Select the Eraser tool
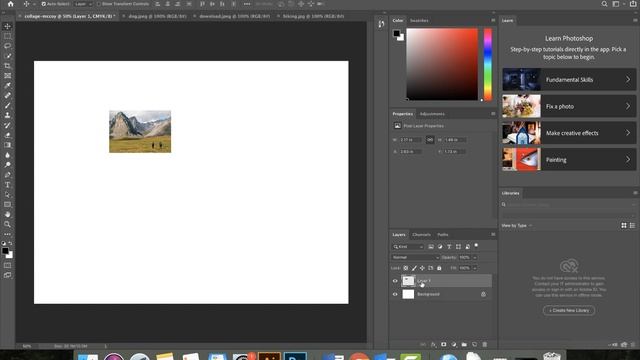640x360 pixels. click(7, 135)
